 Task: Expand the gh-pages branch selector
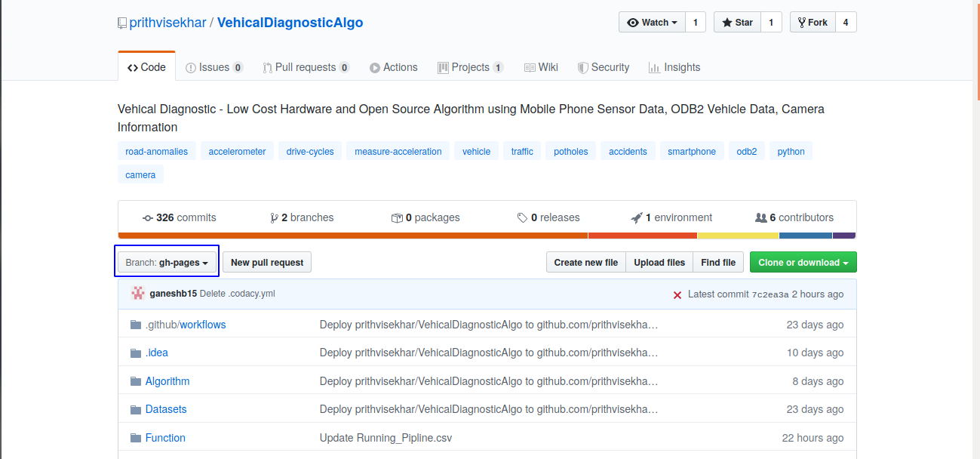click(x=167, y=263)
